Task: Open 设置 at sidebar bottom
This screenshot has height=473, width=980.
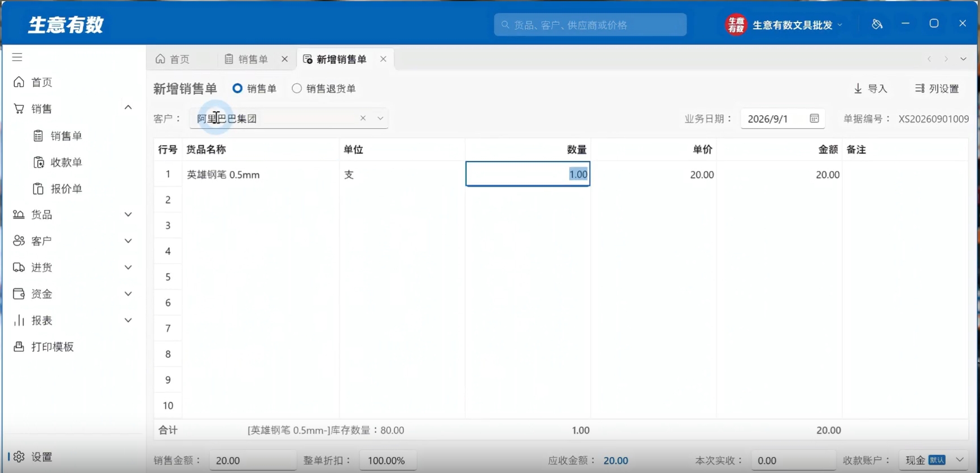Action: coord(34,457)
